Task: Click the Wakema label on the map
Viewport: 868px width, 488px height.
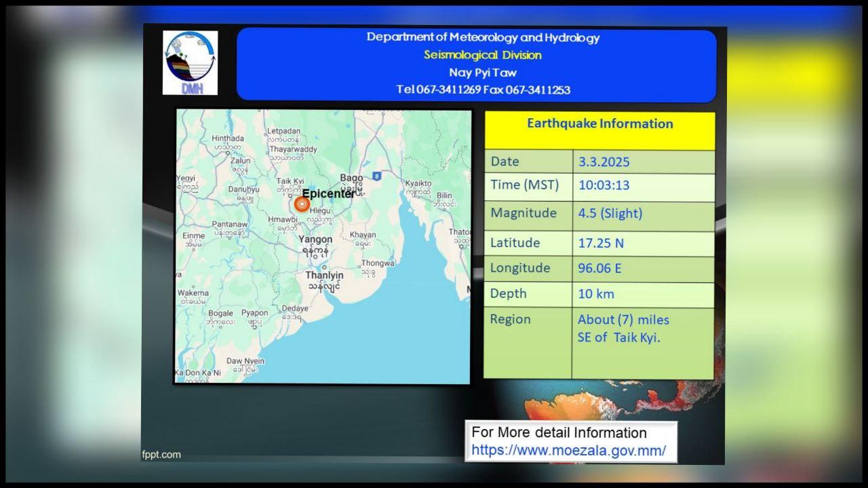Action: (193, 293)
